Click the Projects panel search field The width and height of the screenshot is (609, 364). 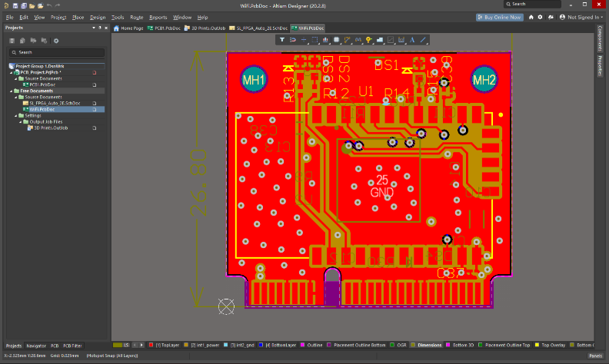(57, 52)
